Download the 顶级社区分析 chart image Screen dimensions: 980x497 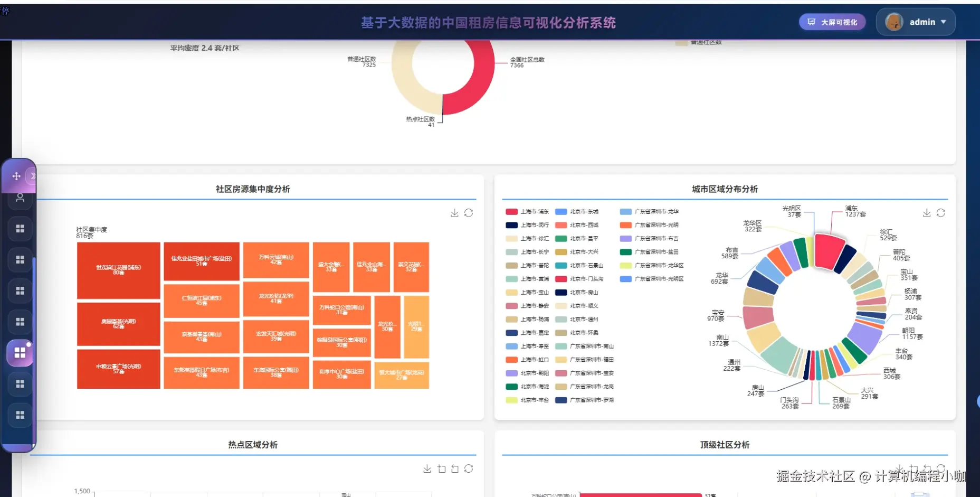click(899, 469)
